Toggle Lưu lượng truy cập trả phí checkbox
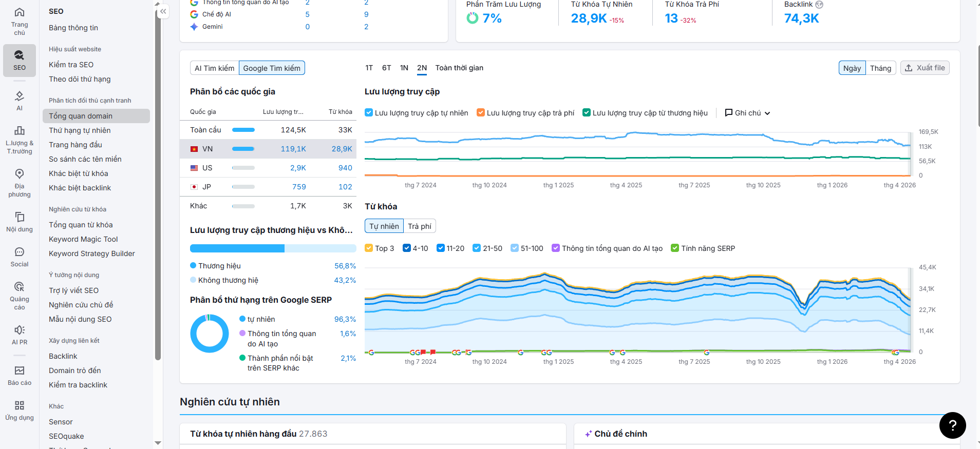The width and height of the screenshot is (980, 449). tap(481, 113)
